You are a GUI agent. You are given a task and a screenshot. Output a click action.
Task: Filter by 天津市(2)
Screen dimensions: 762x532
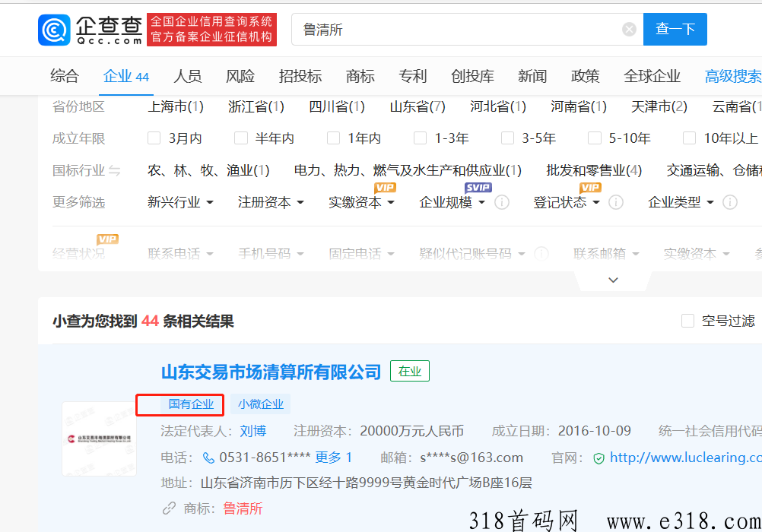(659, 106)
